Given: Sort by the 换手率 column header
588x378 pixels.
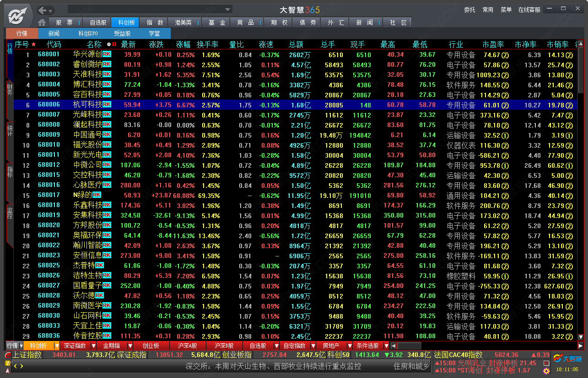Looking at the screenshot, I should [x=208, y=44].
